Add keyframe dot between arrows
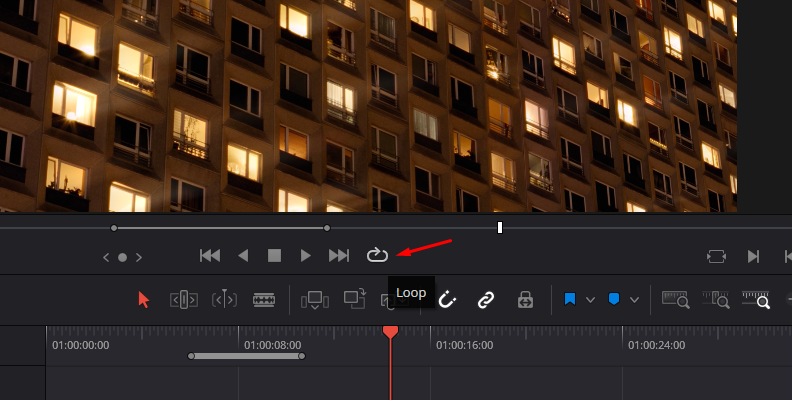 (122, 258)
